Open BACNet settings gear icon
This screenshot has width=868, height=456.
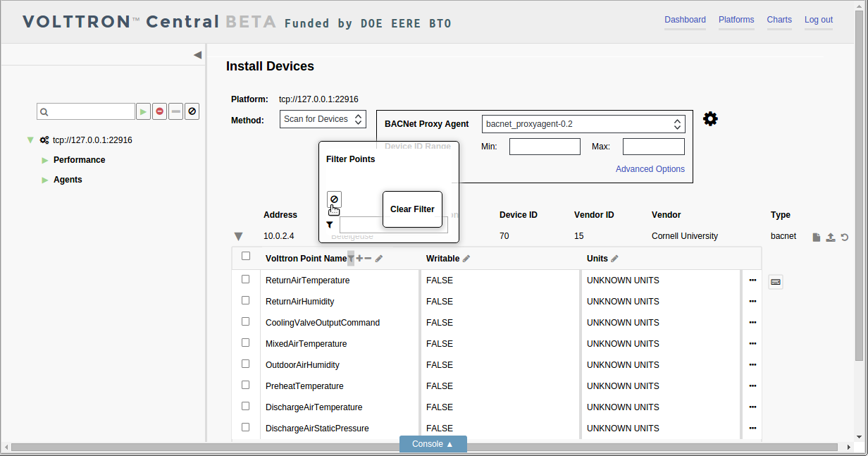(x=710, y=119)
